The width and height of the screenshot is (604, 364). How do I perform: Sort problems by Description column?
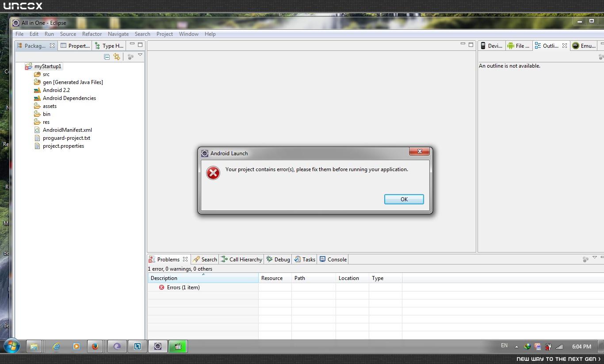point(203,278)
